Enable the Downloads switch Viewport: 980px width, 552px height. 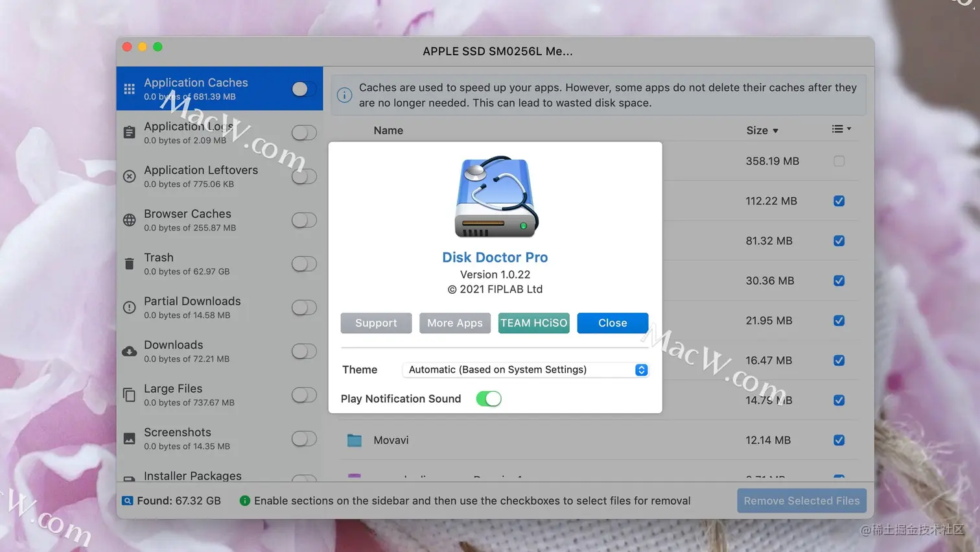(x=304, y=351)
